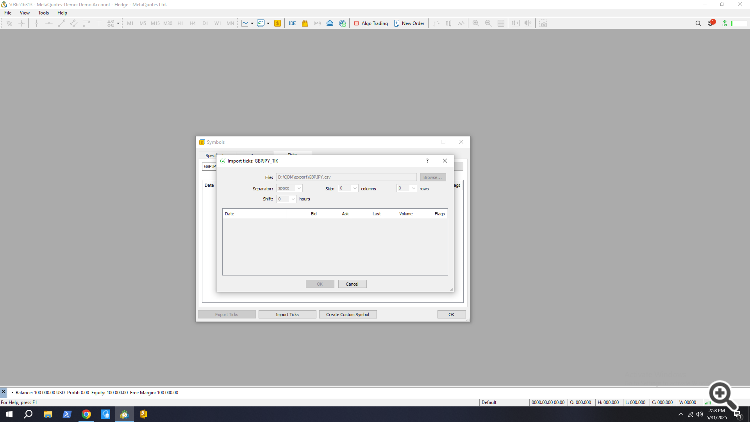Toggle Algo Trading button
Image resolution: width=750 pixels, height=422 pixels.
371,23
